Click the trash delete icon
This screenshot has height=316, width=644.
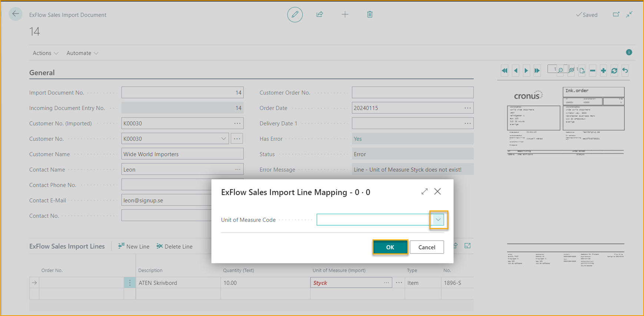click(370, 14)
